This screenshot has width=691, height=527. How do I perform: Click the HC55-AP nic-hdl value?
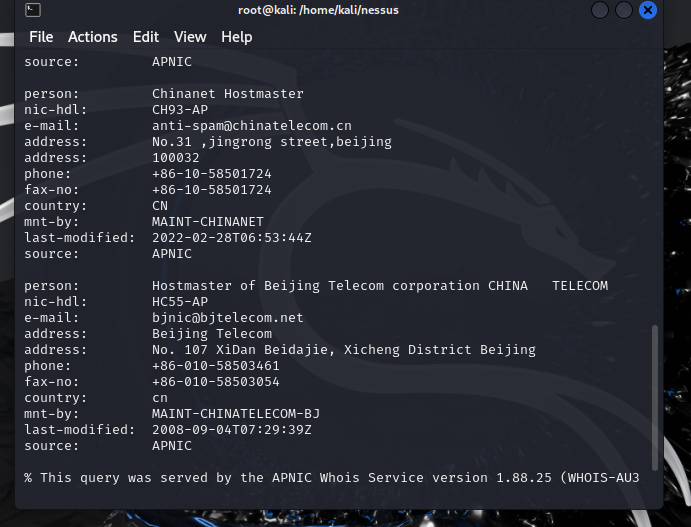(x=180, y=302)
